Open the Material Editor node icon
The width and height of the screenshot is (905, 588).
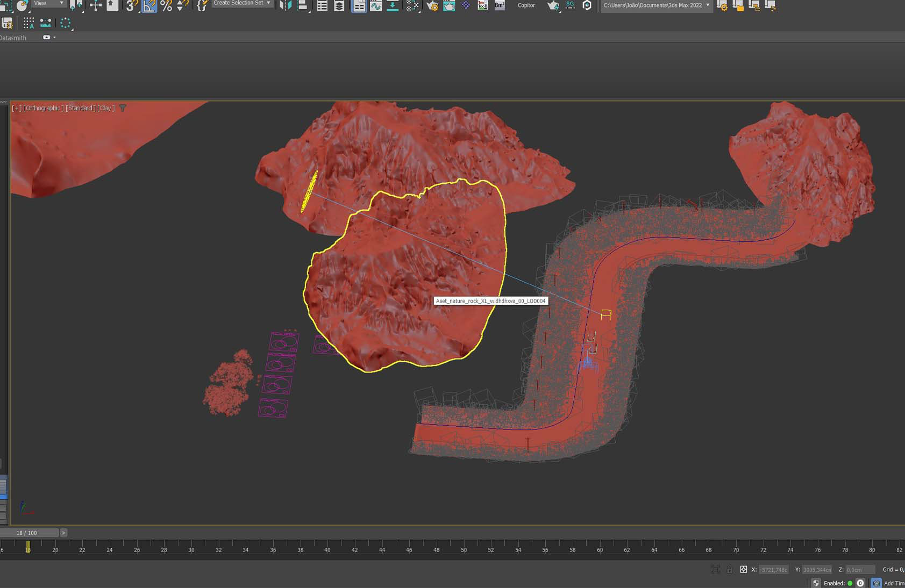(x=412, y=5)
